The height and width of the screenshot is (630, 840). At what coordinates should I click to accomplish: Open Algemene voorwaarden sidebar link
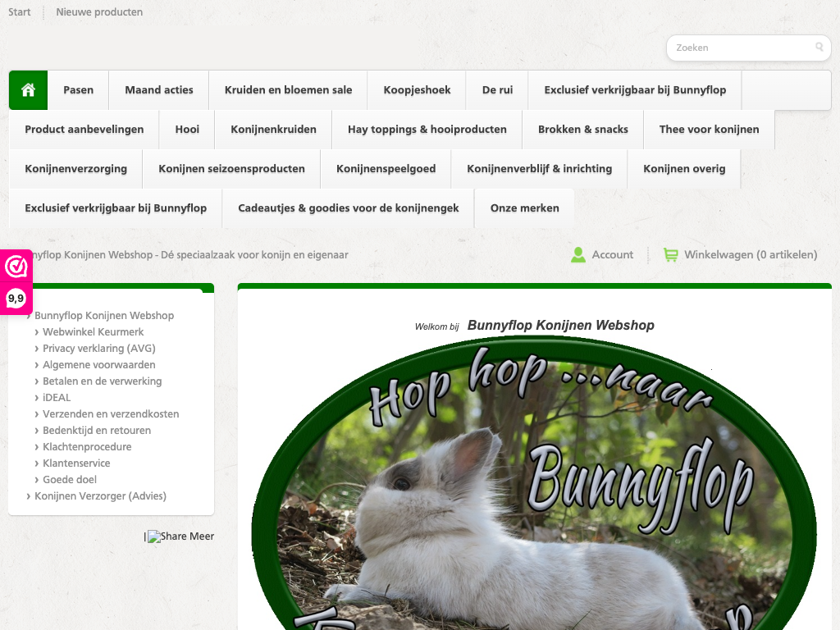click(x=99, y=365)
